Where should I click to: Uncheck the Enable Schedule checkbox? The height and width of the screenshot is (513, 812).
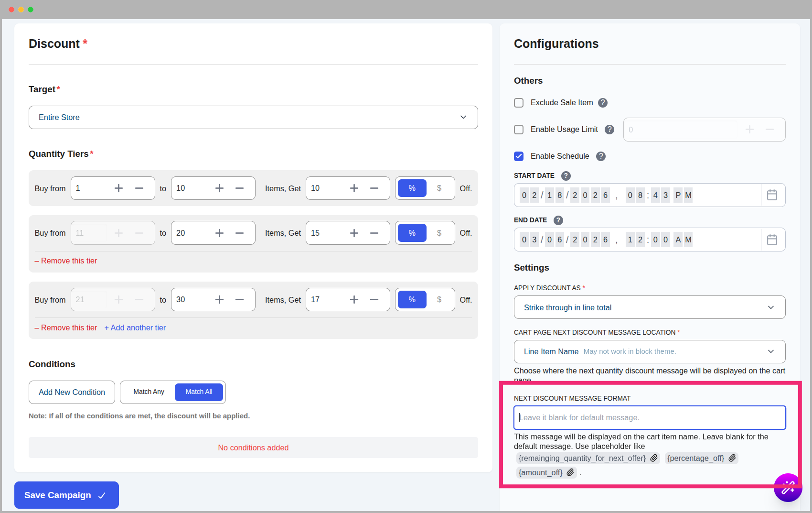[519, 156]
